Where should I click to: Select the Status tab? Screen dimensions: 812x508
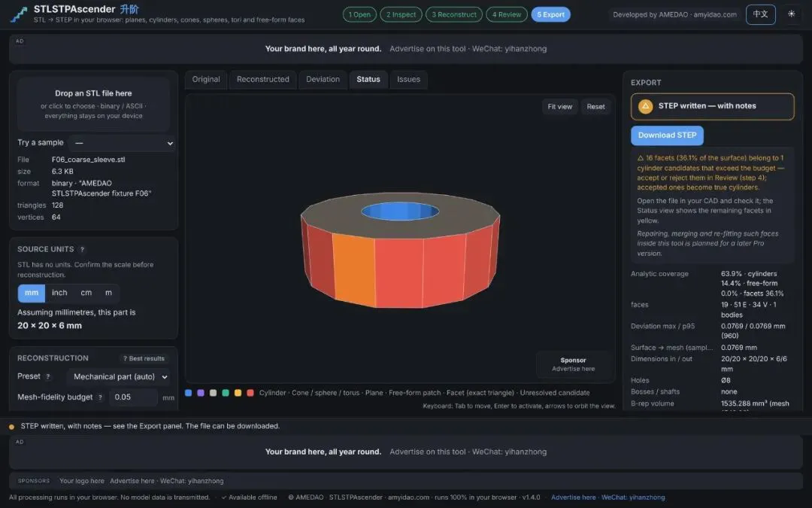368,79
